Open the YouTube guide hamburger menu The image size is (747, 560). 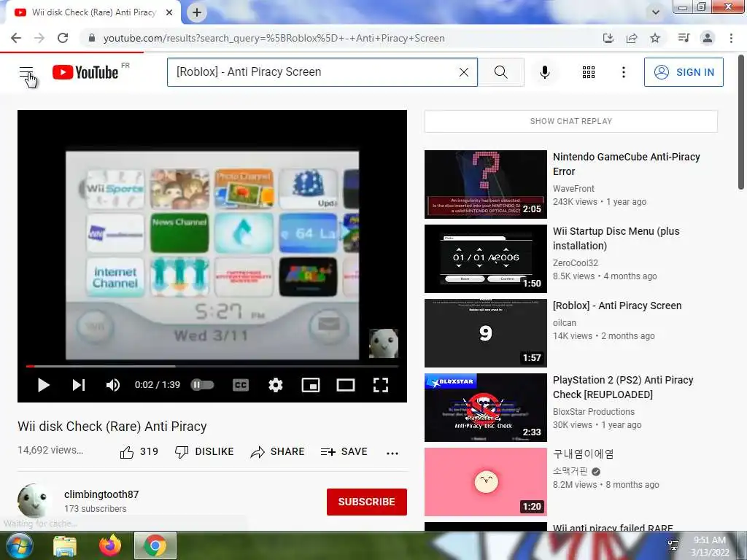pos(26,72)
